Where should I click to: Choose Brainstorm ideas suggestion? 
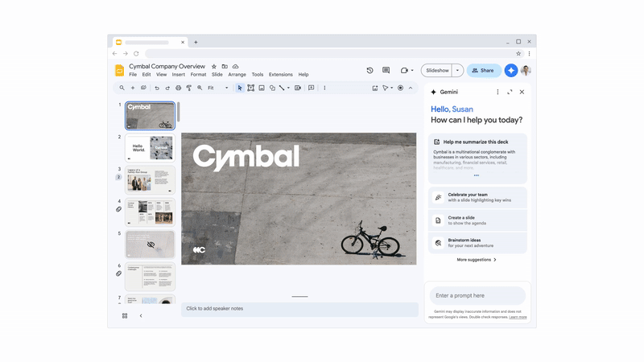477,243
